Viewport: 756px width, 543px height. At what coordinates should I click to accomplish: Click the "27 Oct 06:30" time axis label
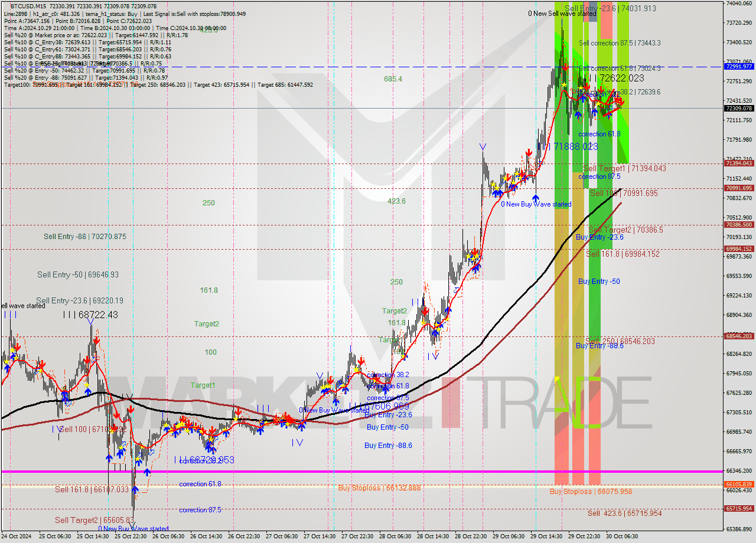(x=282, y=537)
